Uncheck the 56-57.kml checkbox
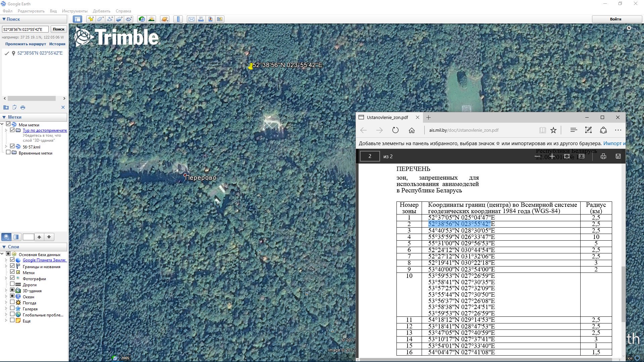This screenshot has width=644, height=362. [12, 146]
